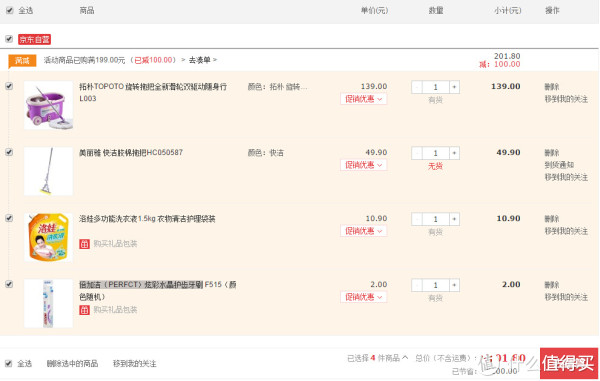Screen dimensions: 600x381
Task: Click the 京东自营 red badge
Action: [x=34, y=39]
